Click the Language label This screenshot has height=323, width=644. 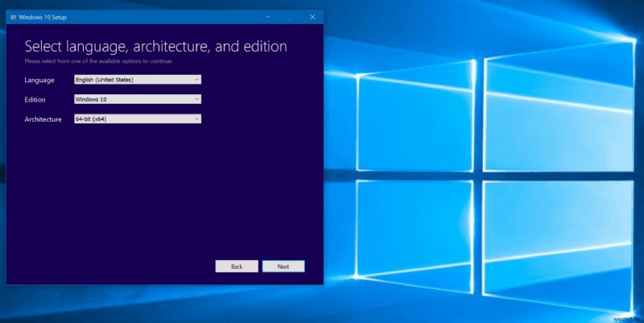39,80
